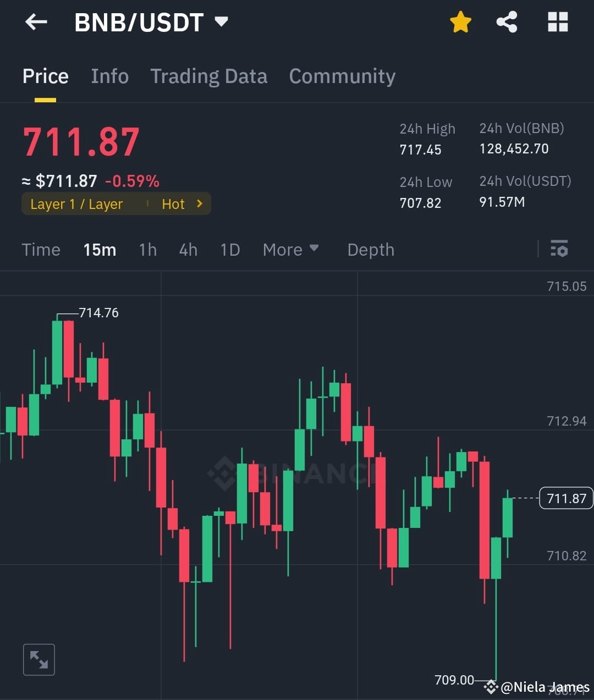Viewport: 594px width, 700px height.
Task: Select the 4h chart interval
Action: (x=188, y=250)
